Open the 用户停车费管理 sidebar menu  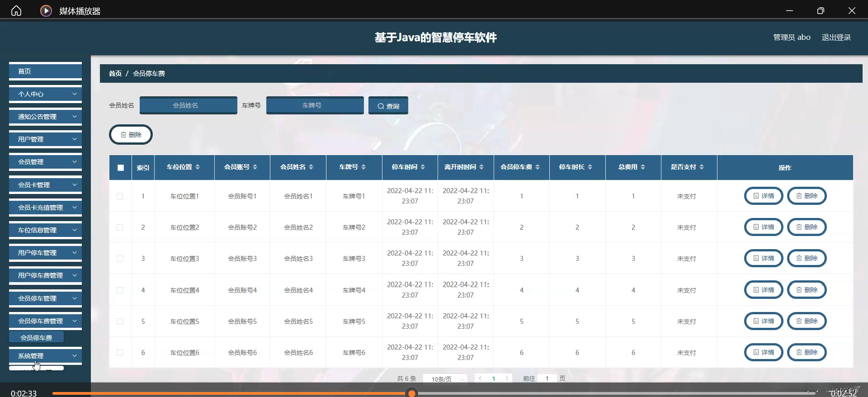click(x=45, y=275)
